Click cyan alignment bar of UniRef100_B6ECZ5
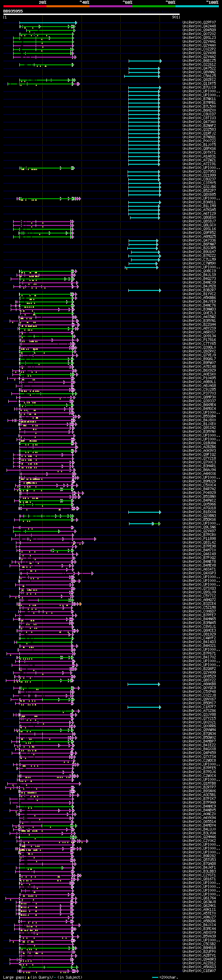This screenshot has height=980, width=222. pos(145,61)
